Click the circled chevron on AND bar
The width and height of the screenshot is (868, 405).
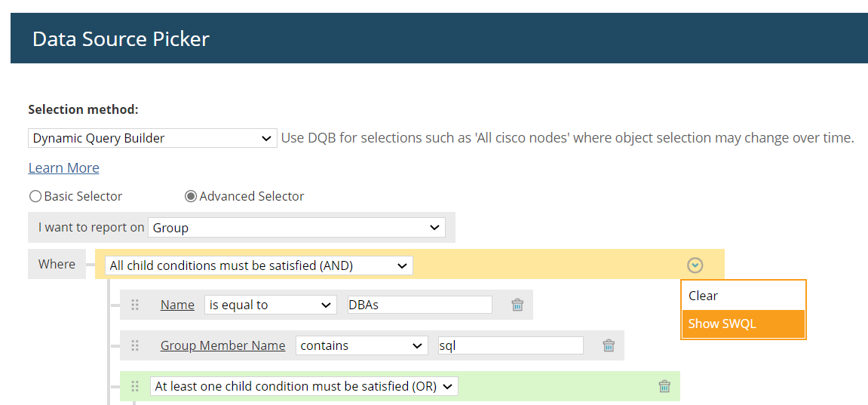click(x=695, y=265)
